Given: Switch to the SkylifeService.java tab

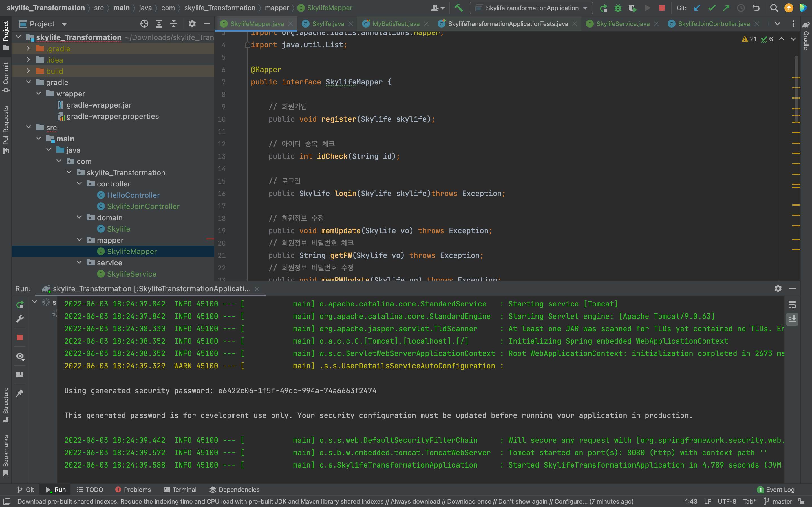Looking at the screenshot, I should point(623,24).
